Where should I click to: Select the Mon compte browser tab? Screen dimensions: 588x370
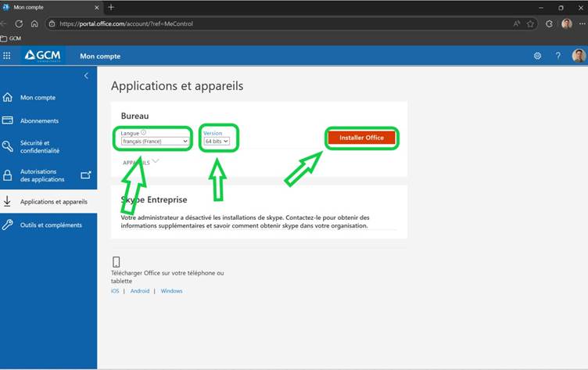(x=51, y=8)
